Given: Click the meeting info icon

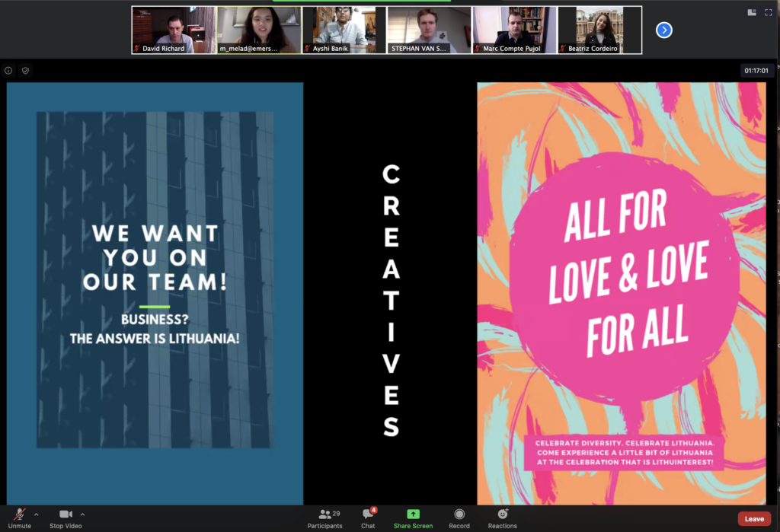Looking at the screenshot, I should tap(9, 71).
